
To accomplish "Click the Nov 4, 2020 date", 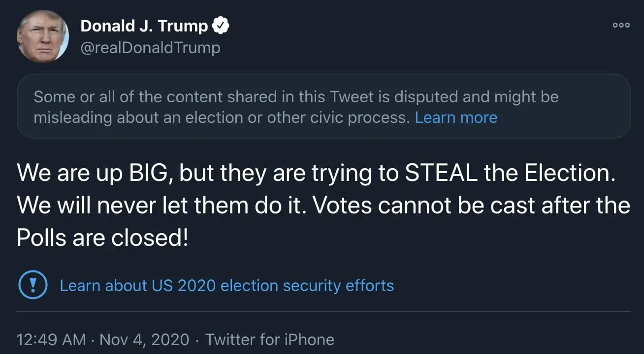I will pyautogui.click(x=144, y=340).
